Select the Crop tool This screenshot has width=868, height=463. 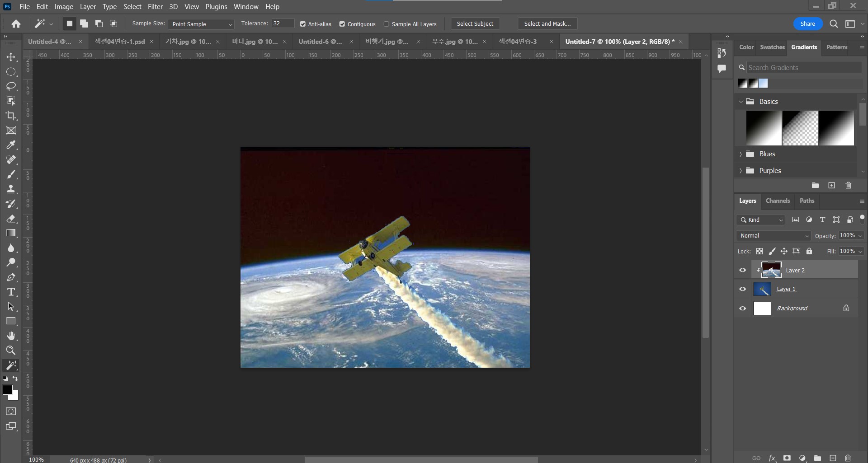[11, 116]
